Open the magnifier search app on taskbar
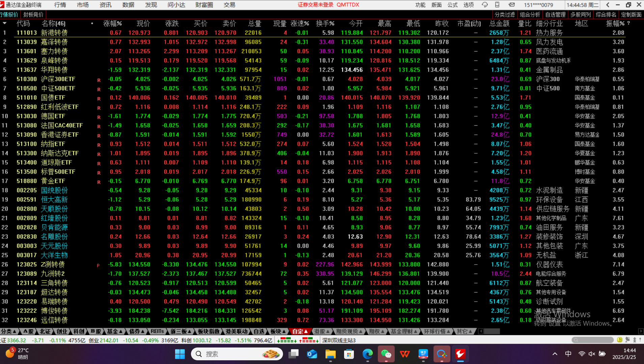644x364 pixels. click(442, 354)
